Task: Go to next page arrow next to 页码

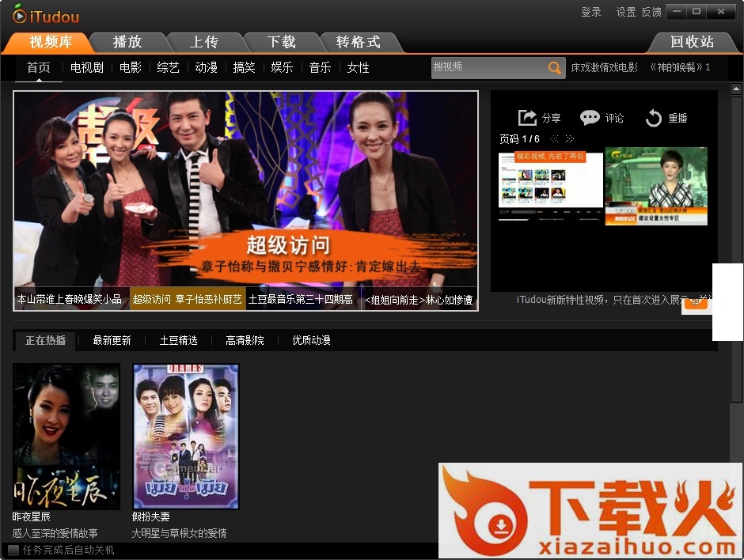Action: pos(570,139)
